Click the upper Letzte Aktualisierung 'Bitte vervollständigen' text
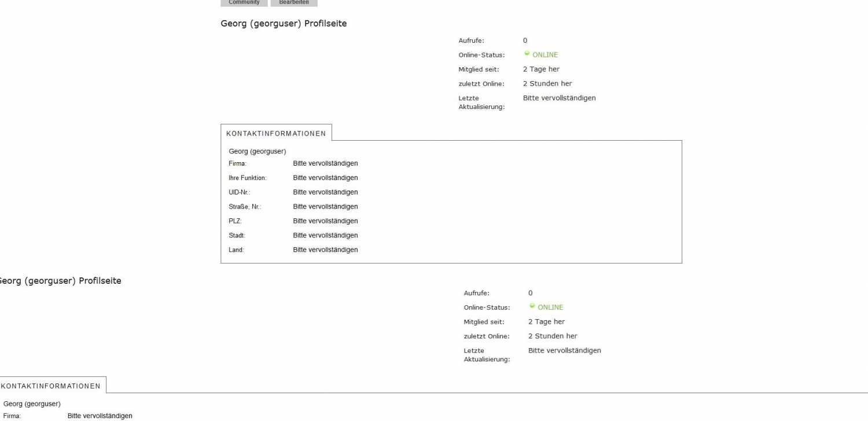The height and width of the screenshot is (421, 868). tap(559, 98)
